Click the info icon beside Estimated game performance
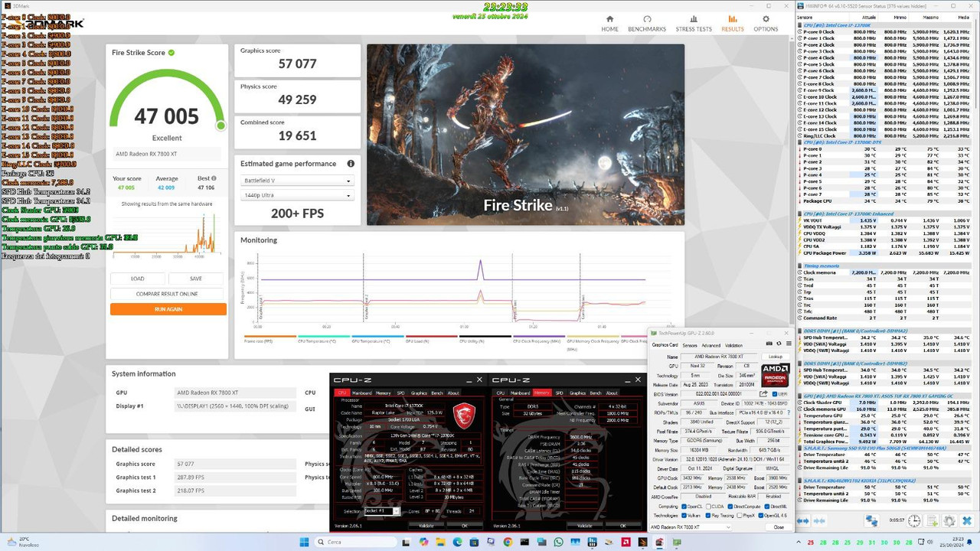Image resolution: width=980 pixels, height=551 pixels. click(x=351, y=164)
